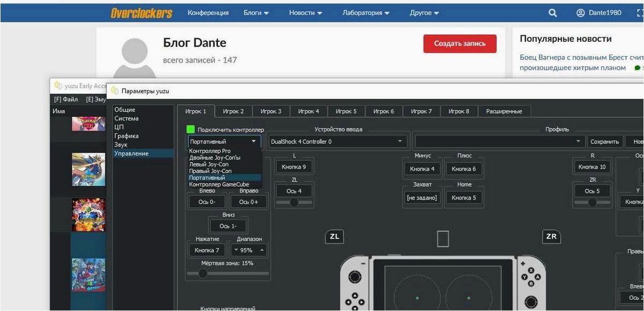Screen dimensions: 644x311
Task: Expand the Лаборатория menu
Action: tap(366, 13)
